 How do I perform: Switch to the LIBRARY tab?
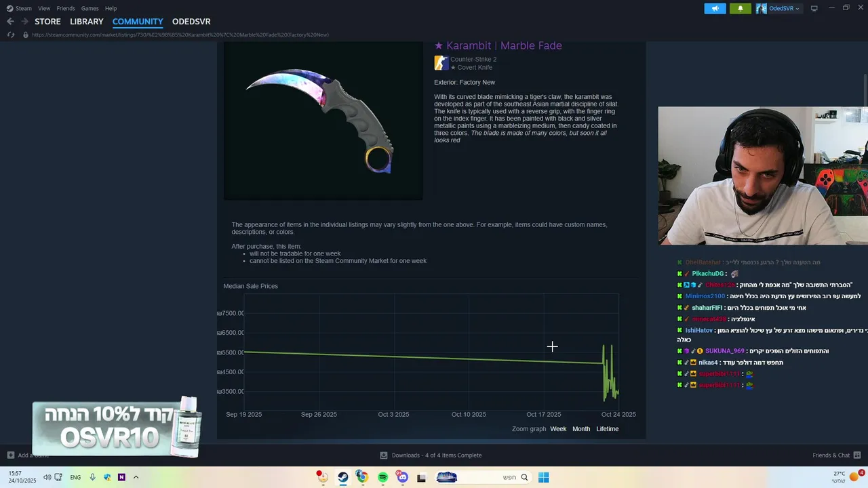87,22
